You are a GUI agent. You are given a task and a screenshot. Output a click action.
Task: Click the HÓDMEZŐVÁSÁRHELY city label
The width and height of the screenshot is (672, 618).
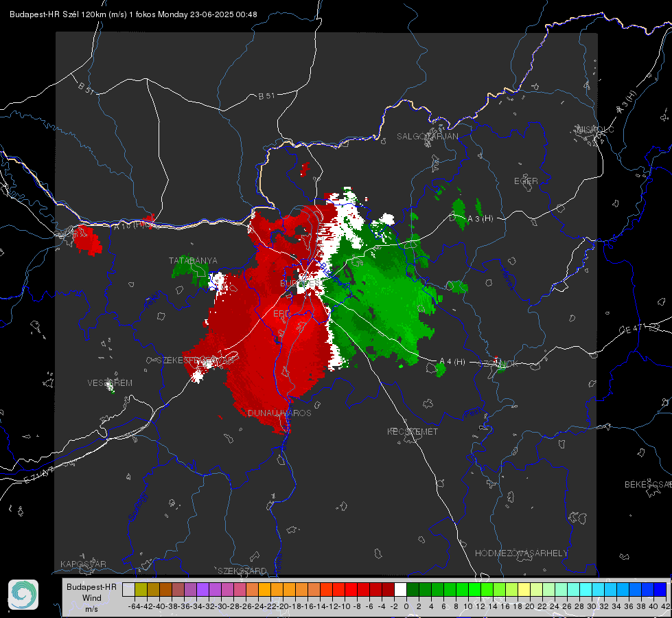[x=521, y=553]
